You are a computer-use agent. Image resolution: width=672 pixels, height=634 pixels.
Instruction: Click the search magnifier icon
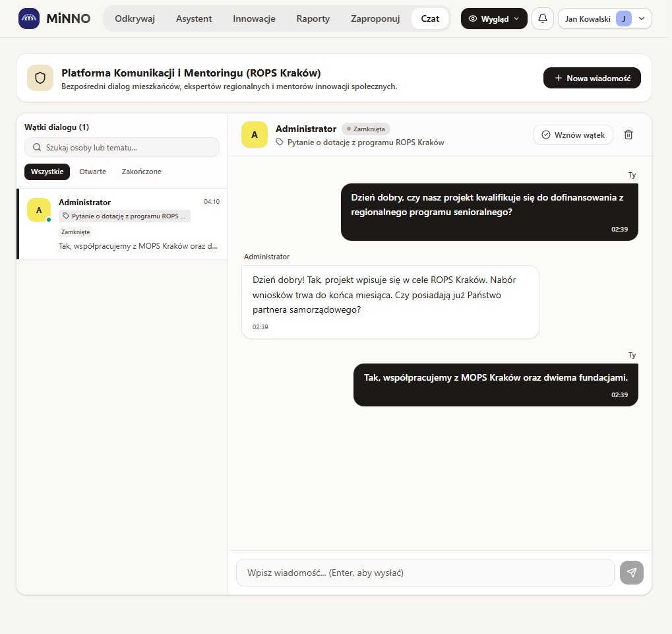click(x=37, y=148)
